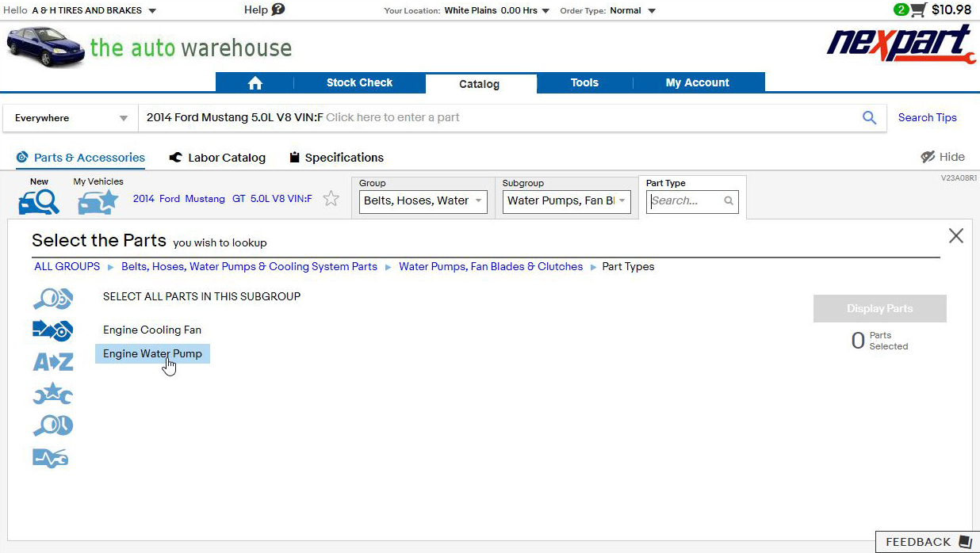Open the Labor Catalog tab
This screenshot has height=553, width=980.
click(217, 158)
